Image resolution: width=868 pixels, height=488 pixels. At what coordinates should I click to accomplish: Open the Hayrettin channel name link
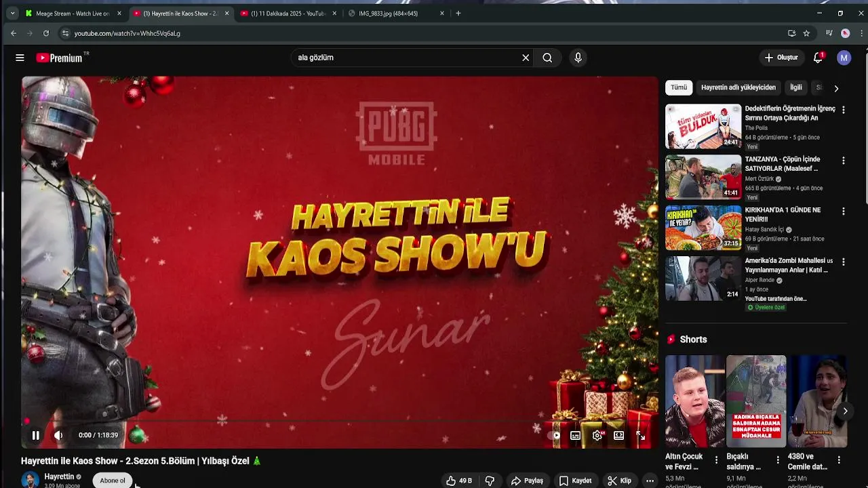59,476
